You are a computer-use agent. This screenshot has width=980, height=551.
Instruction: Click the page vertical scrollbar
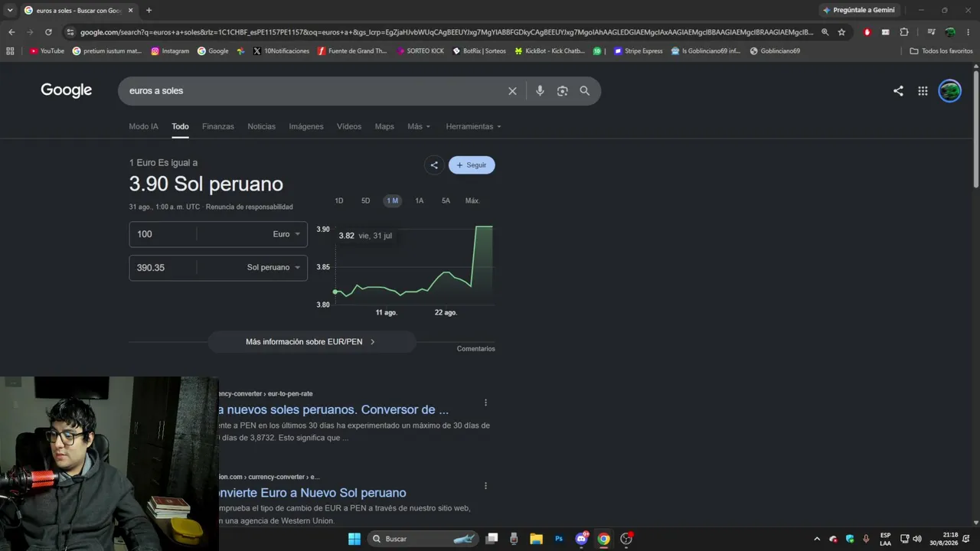[976, 129]
